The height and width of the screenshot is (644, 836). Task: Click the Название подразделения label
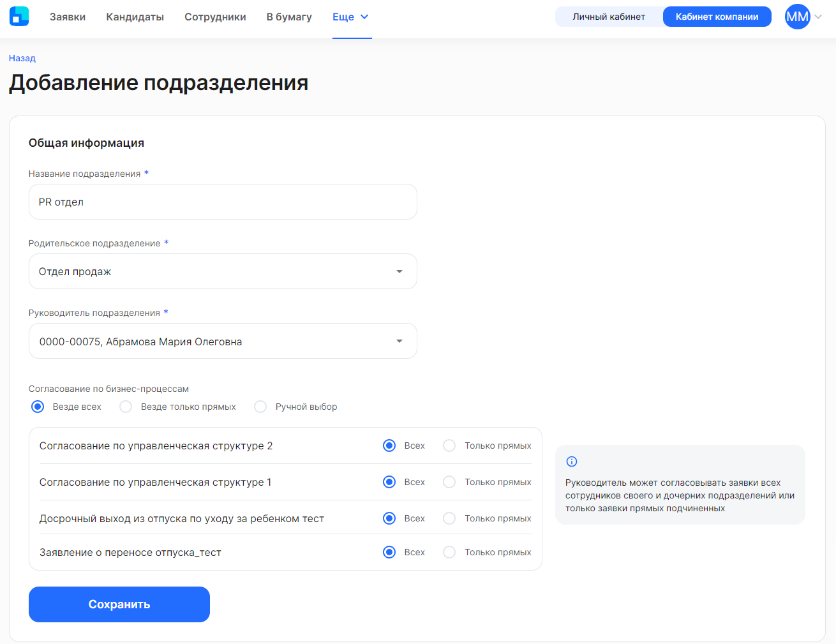84,174
